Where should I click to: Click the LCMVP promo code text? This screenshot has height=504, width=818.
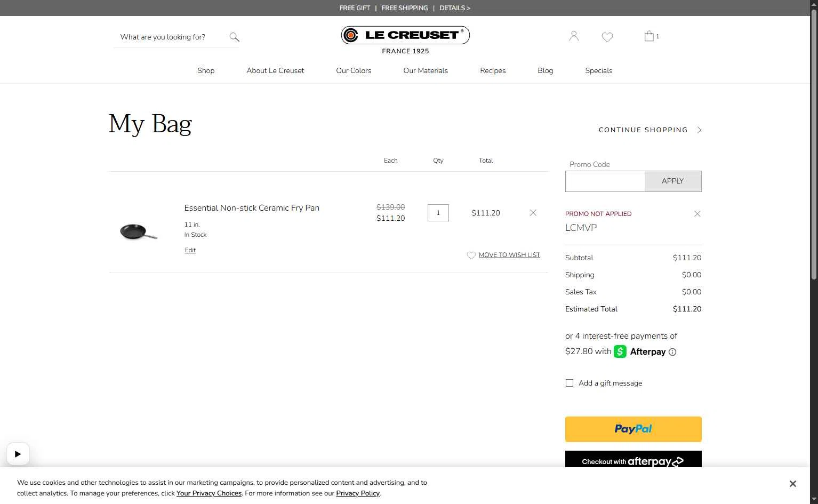pyautogui.click(x=581, y=228)
